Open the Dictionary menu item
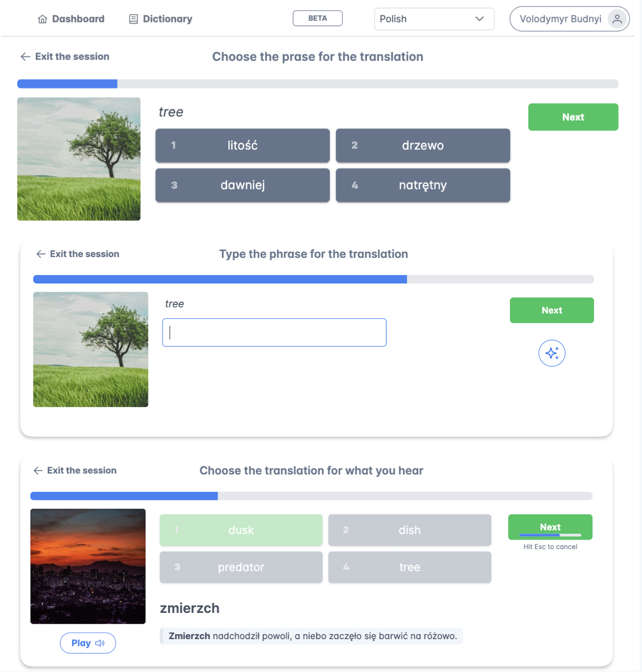The height and width of the screenshot is (672, 642). point(160,19)
